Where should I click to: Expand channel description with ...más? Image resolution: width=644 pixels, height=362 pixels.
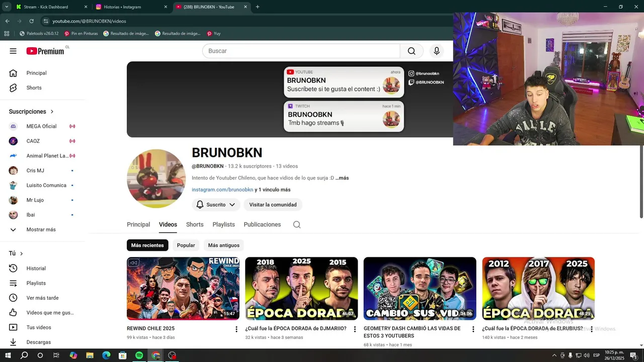click(342, 178)
